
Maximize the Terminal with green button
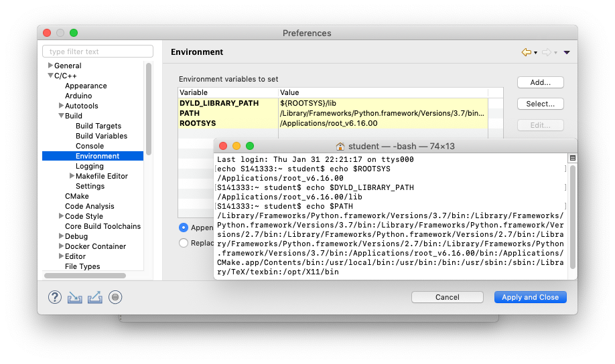click(x=250, y=146)
